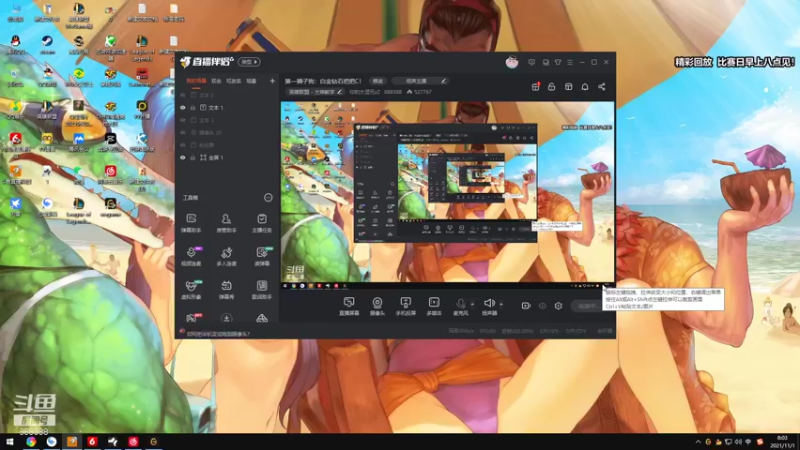Select the 全屏 1 layer row
Viewport: 800px width, 450px height.
pyautogui.click(x=227, y=158)
